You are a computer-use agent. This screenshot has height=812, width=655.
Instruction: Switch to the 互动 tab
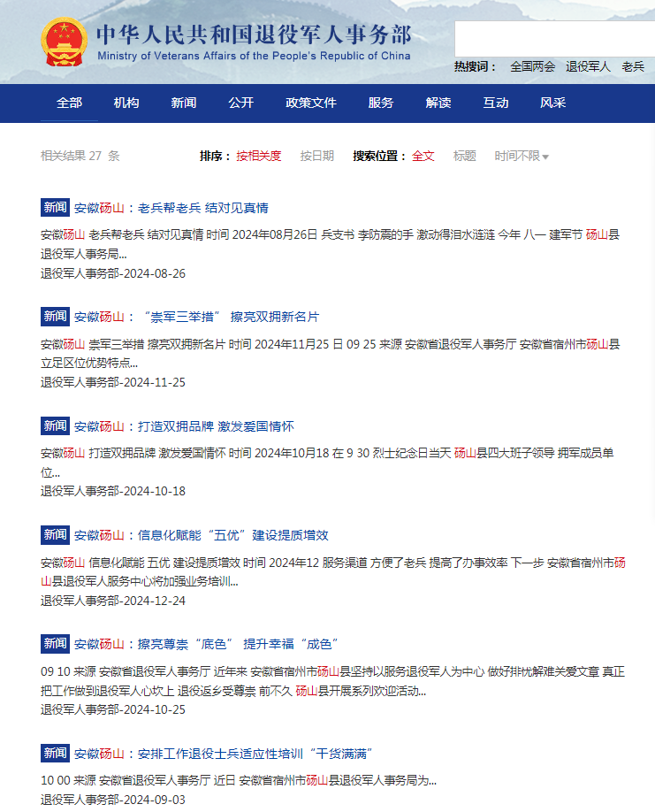pyautogui.click(x=496, y=103)
